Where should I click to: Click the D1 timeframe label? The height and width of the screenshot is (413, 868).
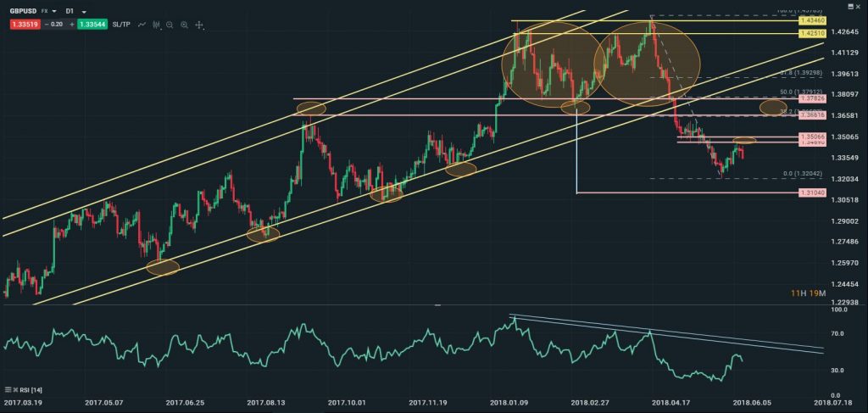pos(70,11)
